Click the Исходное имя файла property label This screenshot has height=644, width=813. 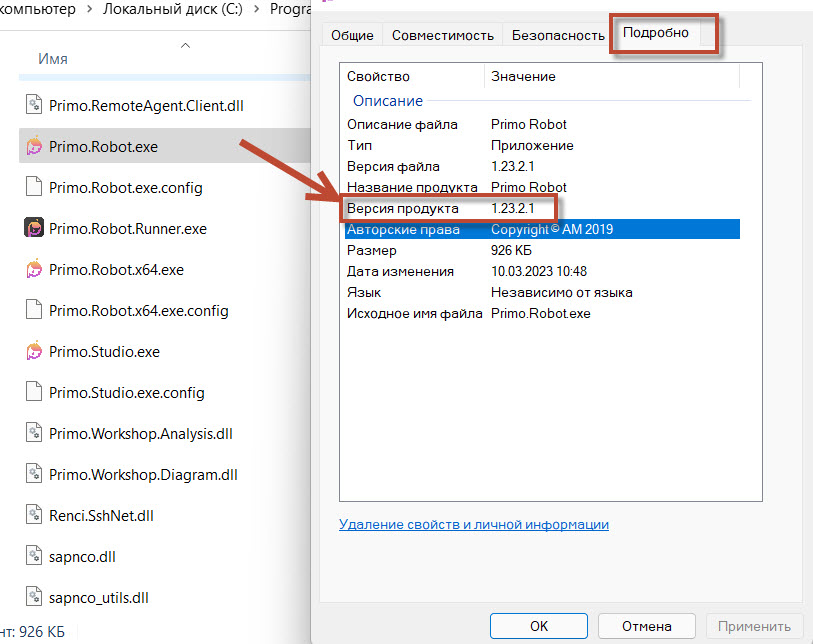[415, 313]
